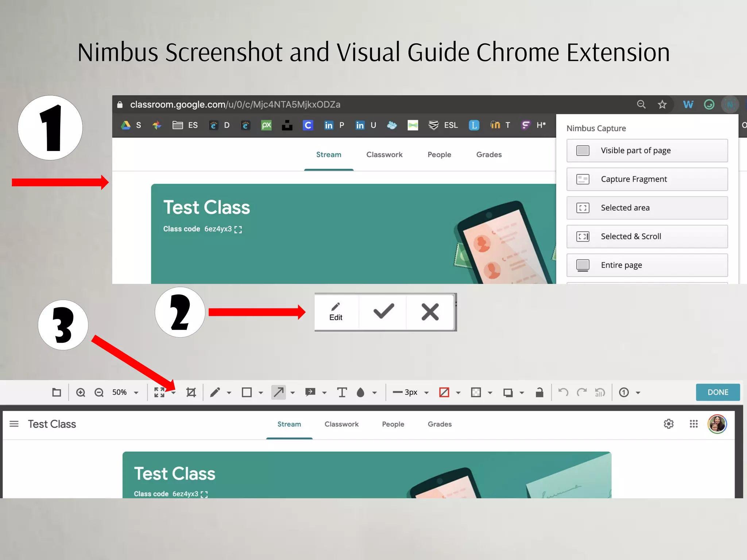The image size is (747, 560).
Task: Select the sticker note tool
Action: tap(310, 392)
